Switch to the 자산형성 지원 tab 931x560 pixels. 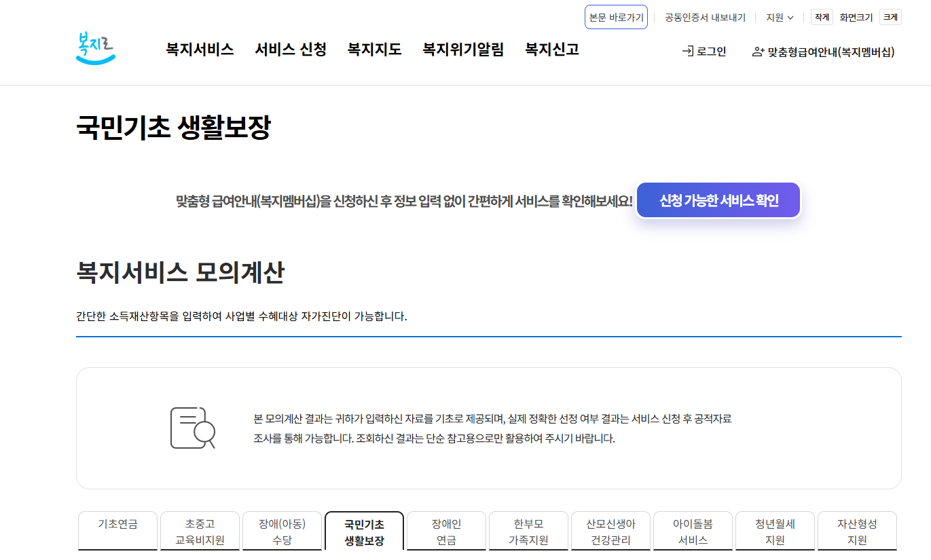(858, 530)
